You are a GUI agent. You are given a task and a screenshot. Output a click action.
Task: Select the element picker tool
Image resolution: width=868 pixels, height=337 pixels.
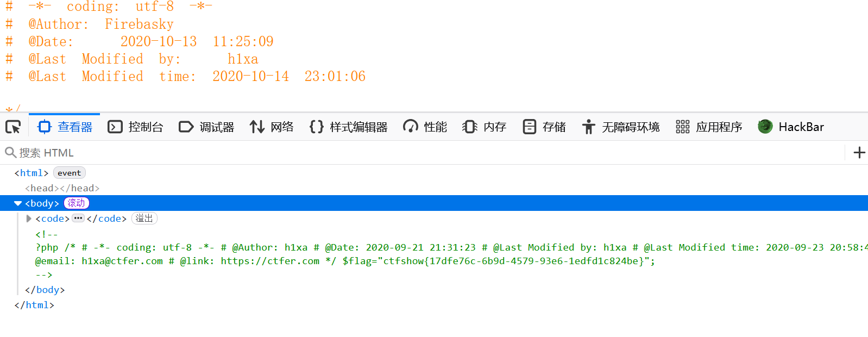pos(12,126)
